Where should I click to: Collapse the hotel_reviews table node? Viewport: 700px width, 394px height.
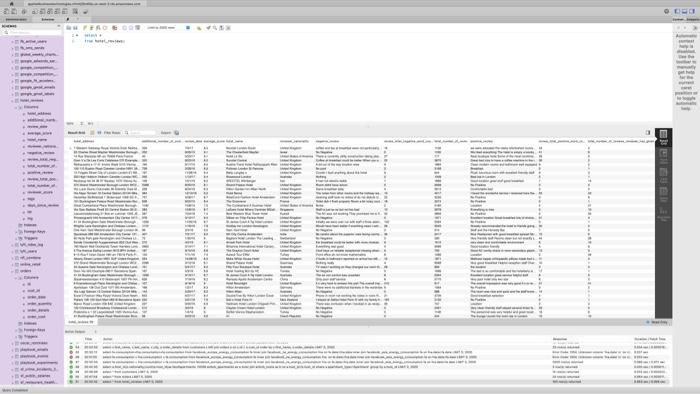[x=12, y=101]
